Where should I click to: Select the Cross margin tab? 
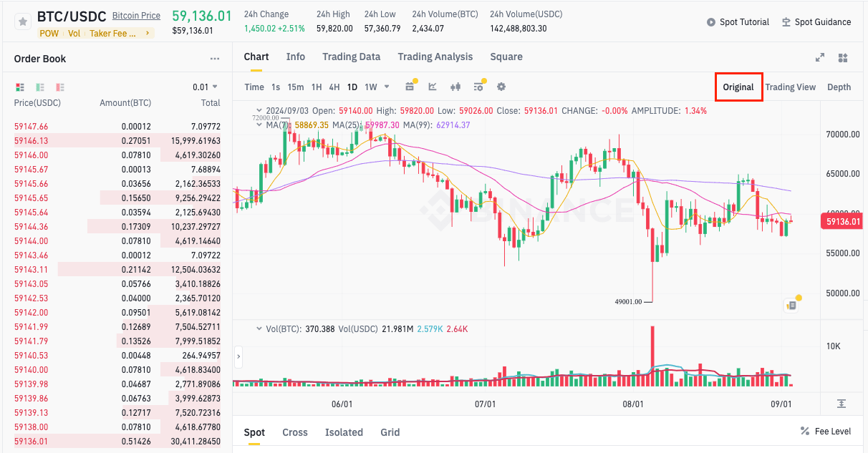coord(294,432)
